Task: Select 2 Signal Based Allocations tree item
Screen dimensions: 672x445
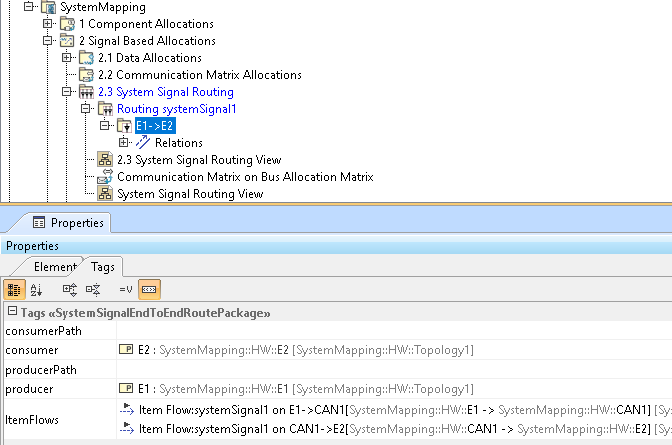Action: [147, 41]
